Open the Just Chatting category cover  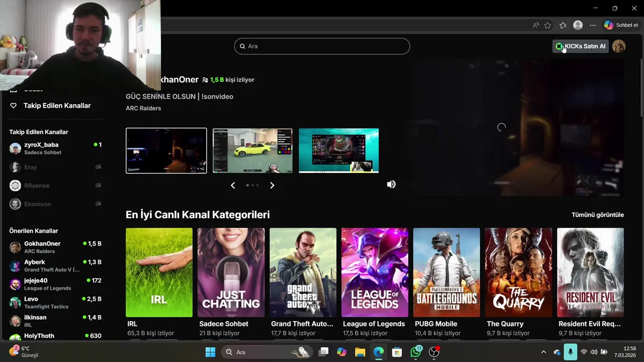pos(231,273)
